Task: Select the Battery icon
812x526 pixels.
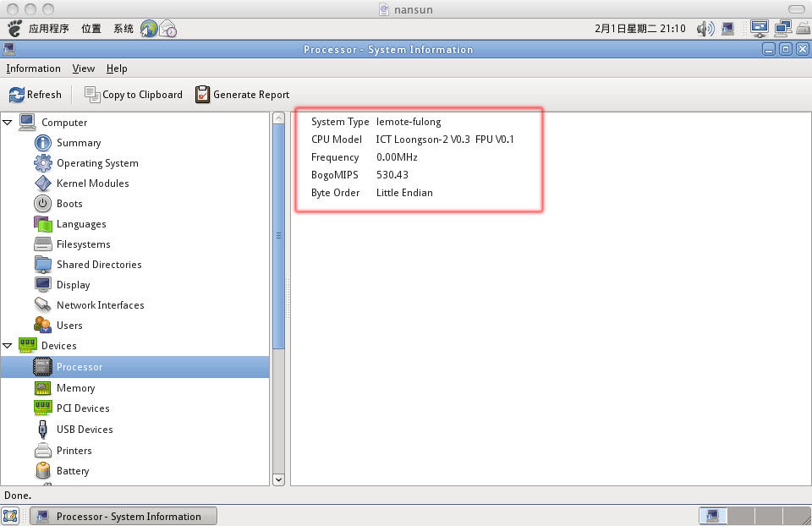Action: click(42, 470)
